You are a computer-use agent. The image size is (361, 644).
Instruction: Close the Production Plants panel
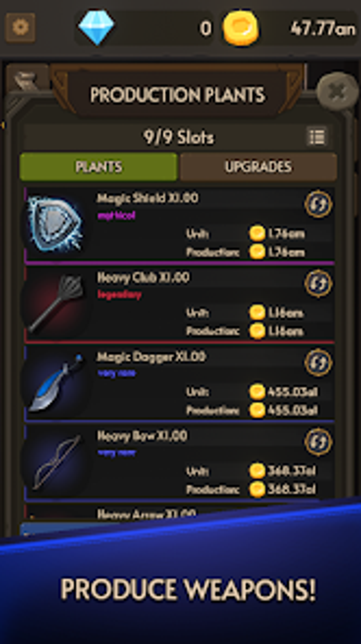click(337, 92)
